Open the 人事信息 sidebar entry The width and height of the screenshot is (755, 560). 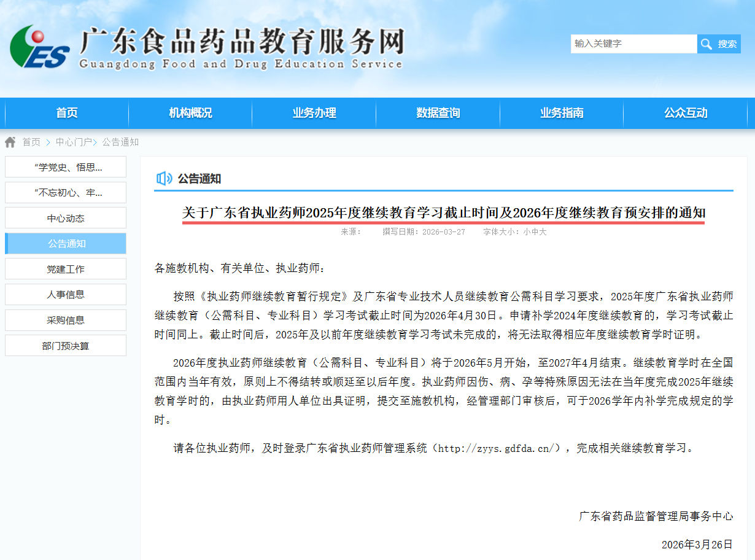coord(66,295)
